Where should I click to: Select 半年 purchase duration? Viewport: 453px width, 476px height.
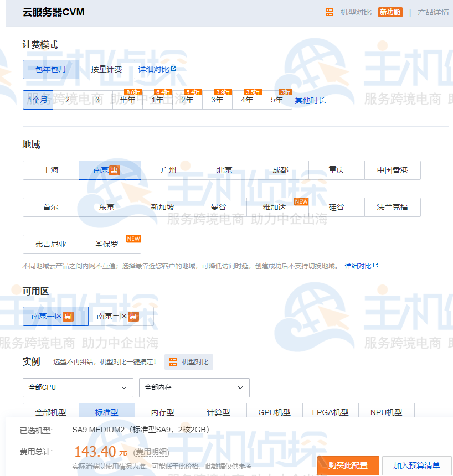(x=127, y=100)
